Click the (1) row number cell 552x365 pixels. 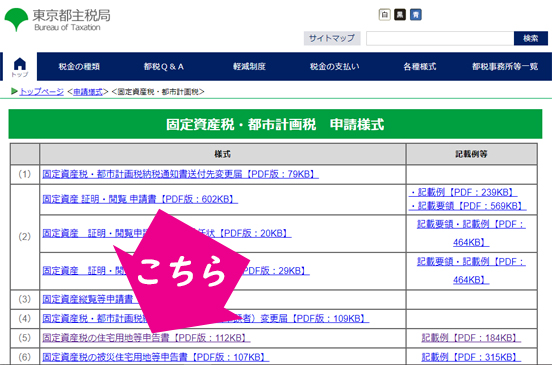tap(25, 174)
